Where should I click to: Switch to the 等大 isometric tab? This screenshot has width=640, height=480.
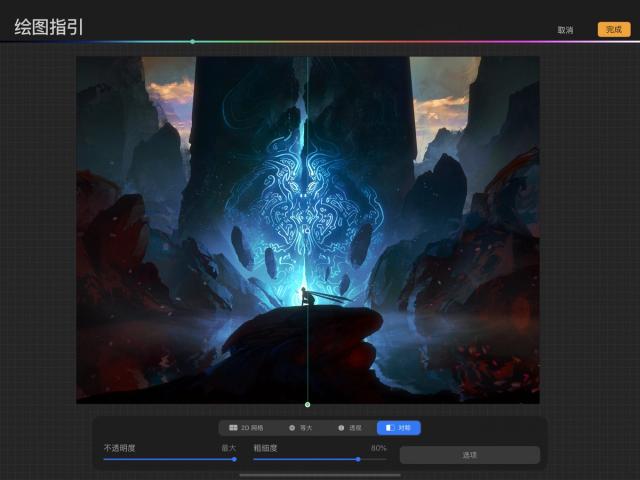tap(300, 428)
